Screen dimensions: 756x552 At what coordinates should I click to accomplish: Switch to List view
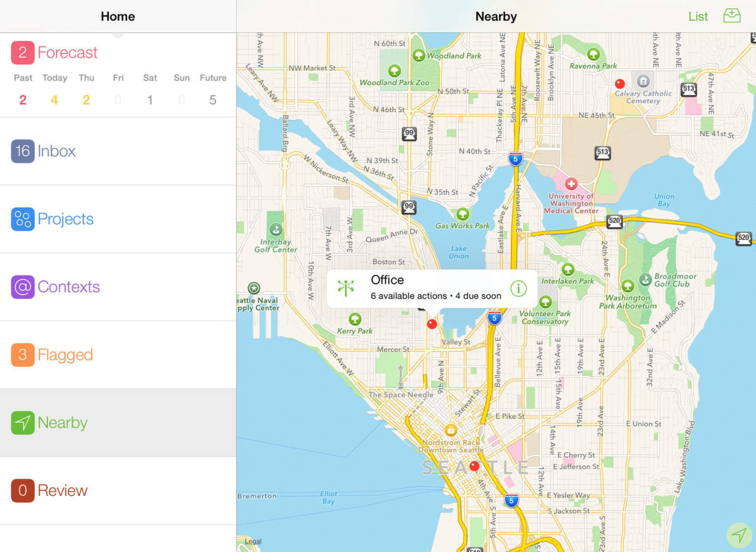[698, 17]
